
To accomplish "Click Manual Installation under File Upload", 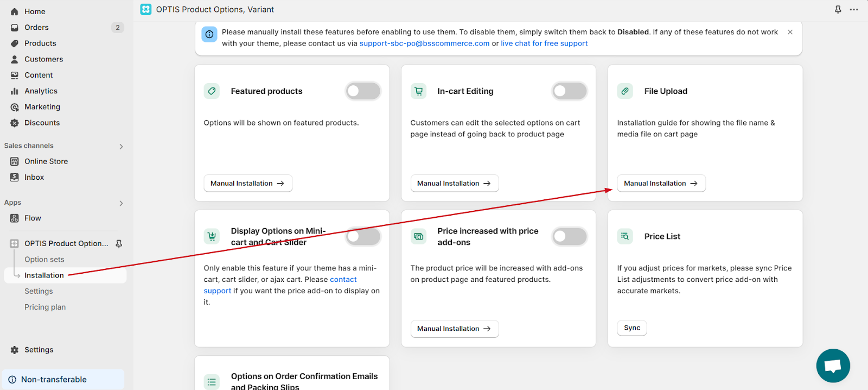I will [x=661, y=184].
